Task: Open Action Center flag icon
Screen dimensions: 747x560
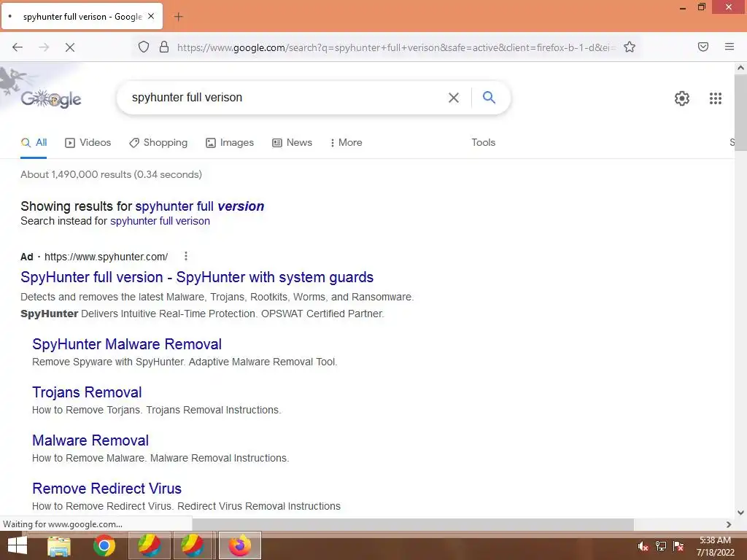Action: pyautogui.click(x=678, y=546)
